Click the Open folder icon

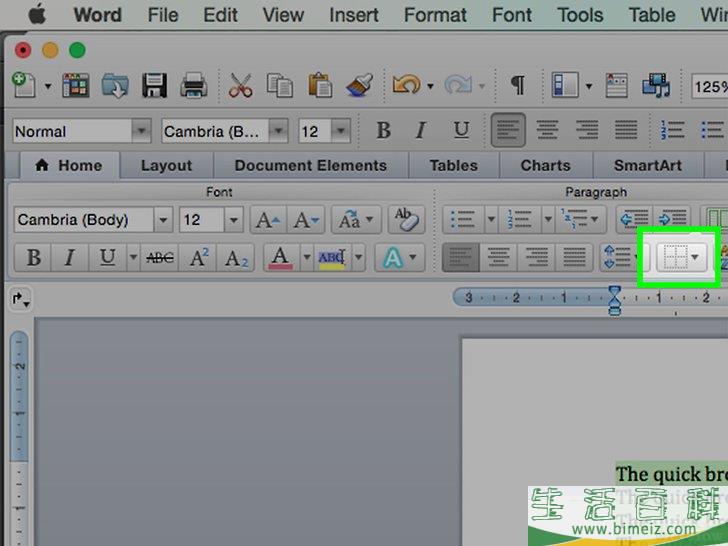pyautogui.click(x=115, y=85)
